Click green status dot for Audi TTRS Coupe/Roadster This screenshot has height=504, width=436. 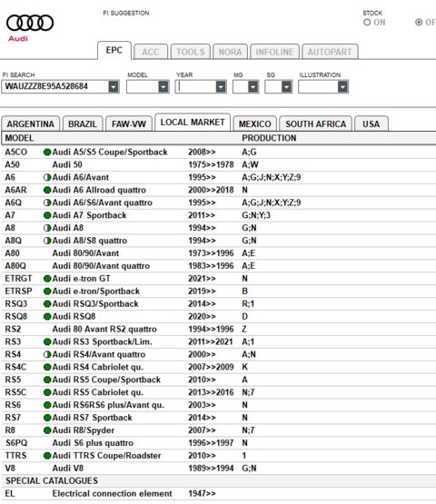pyautogui.click(x=47, y=456)
